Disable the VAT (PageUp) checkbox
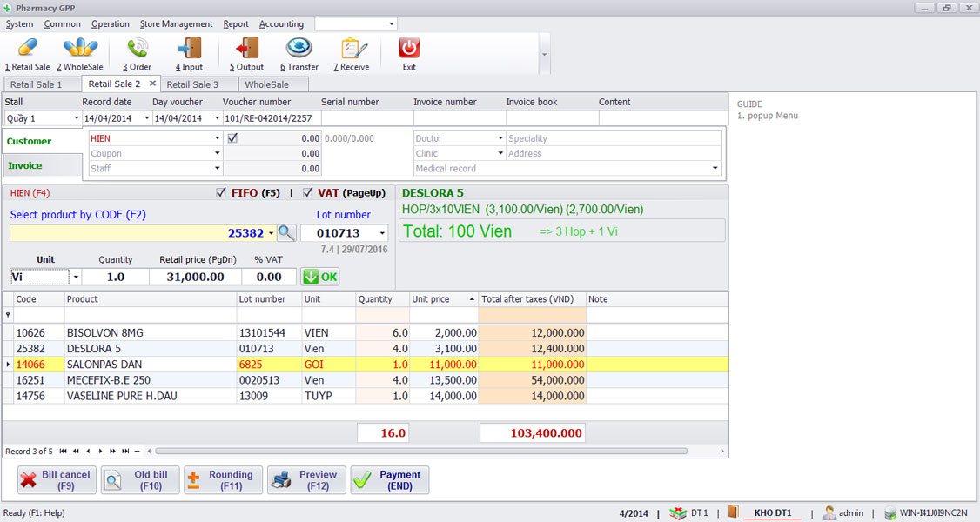 pos(308,193)
